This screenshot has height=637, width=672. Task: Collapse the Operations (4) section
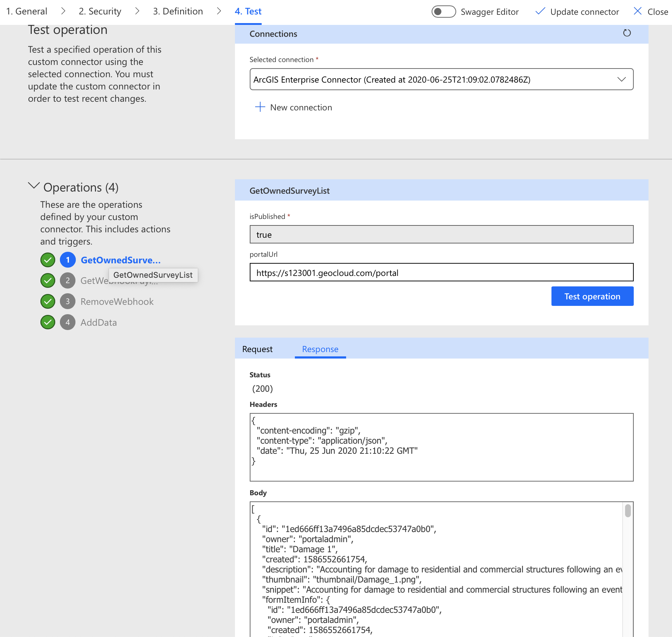tap(34, 186)
